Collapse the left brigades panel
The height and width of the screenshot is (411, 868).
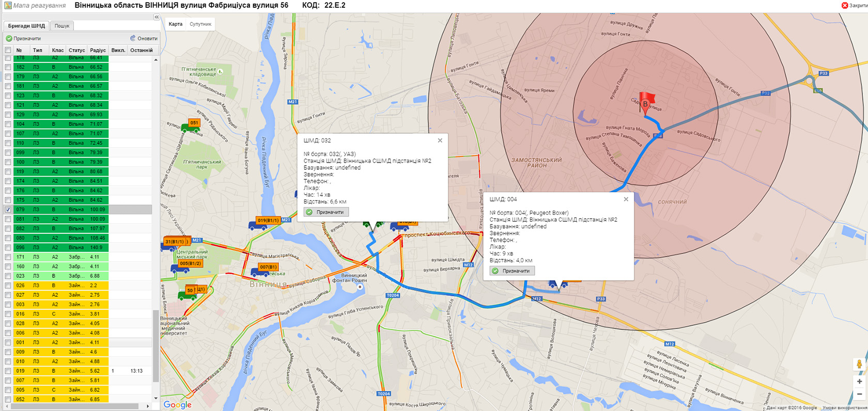pyautogui.click(x=157, y=17)
